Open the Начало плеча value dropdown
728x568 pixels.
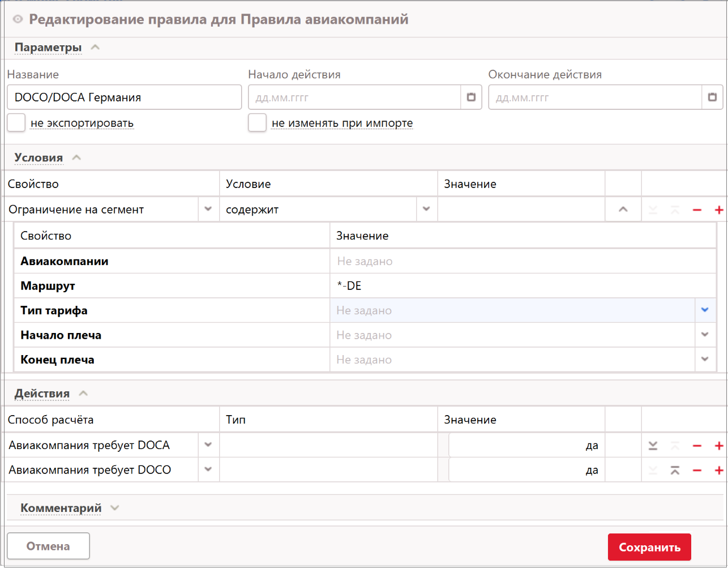coord(705,335)
